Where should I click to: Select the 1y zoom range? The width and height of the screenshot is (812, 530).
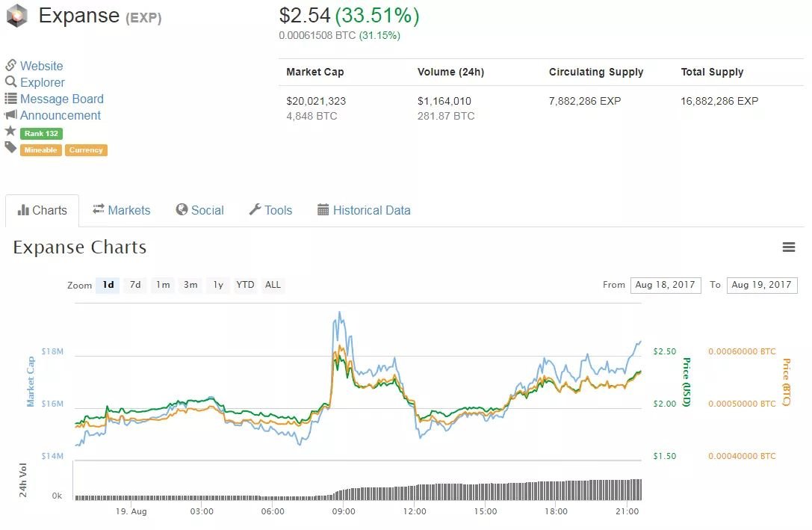[218, 285]
